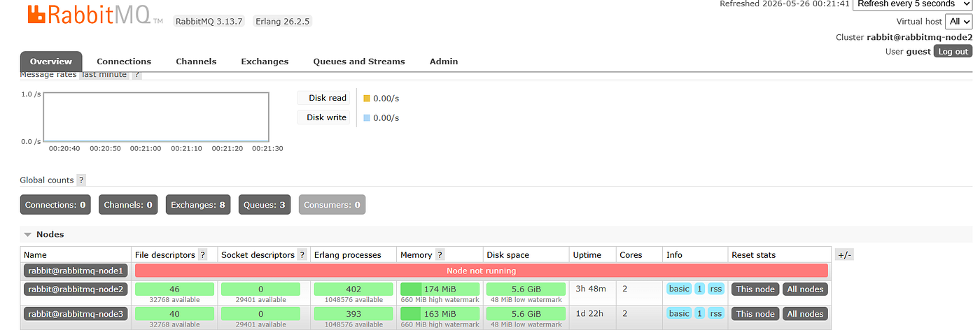Click the 'basic' info tag for node3
The height and width of the screenshot is (330, 980).
tap(679, 314)
